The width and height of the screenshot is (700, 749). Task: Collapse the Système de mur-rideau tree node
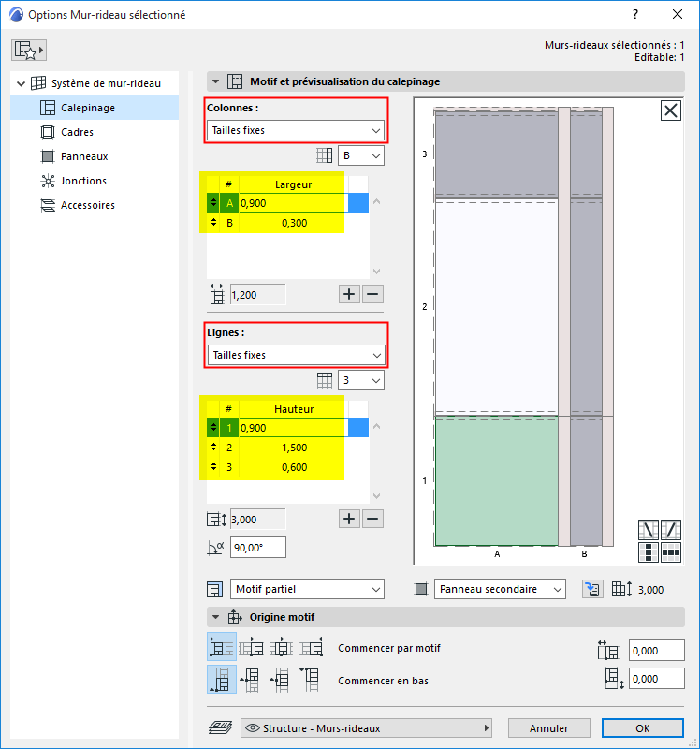pos(21,83)
